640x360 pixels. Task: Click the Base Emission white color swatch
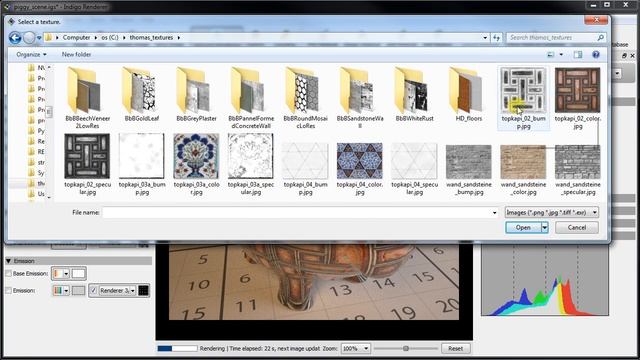point(79,273)
